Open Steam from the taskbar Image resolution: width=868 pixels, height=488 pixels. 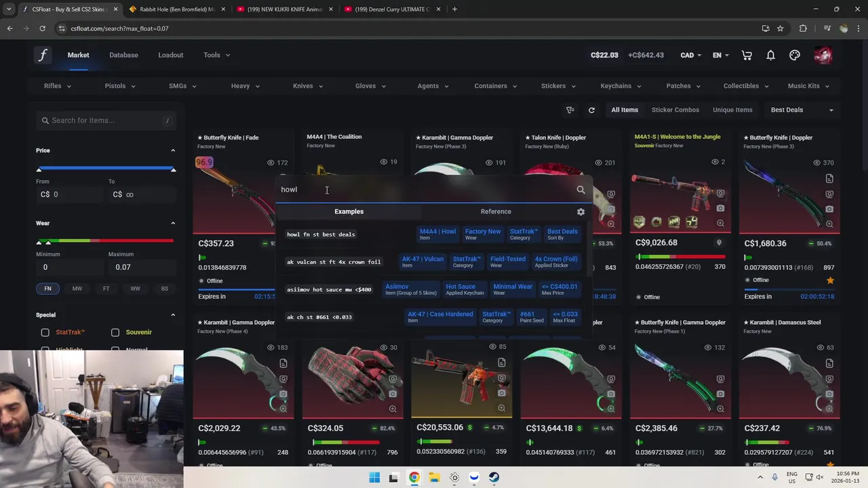pyautogui.click(x=494, y=477)
